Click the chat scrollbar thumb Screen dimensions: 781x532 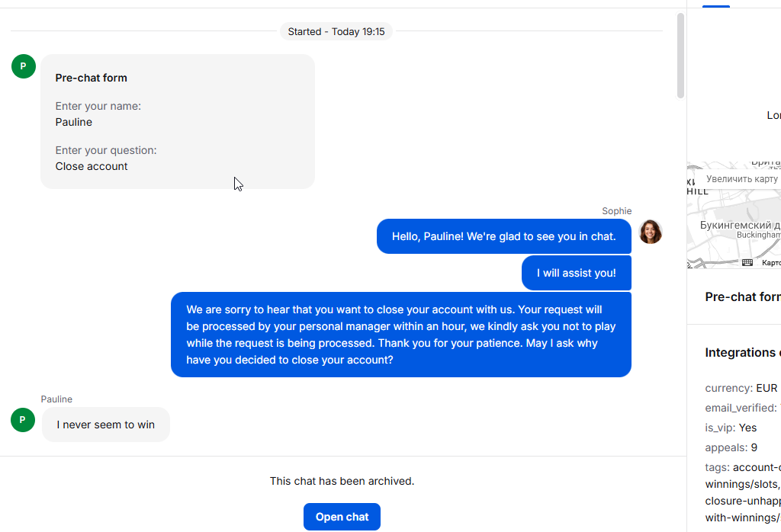point(680,56)
